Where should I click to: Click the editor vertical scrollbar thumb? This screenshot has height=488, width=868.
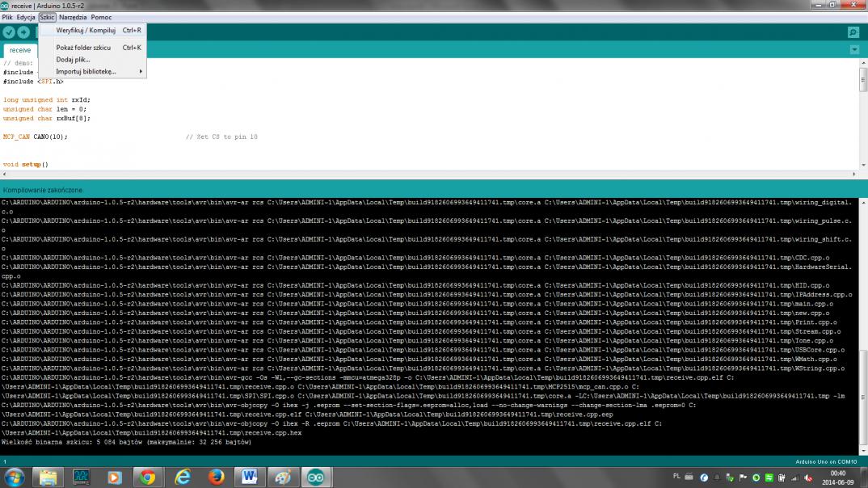863,81
